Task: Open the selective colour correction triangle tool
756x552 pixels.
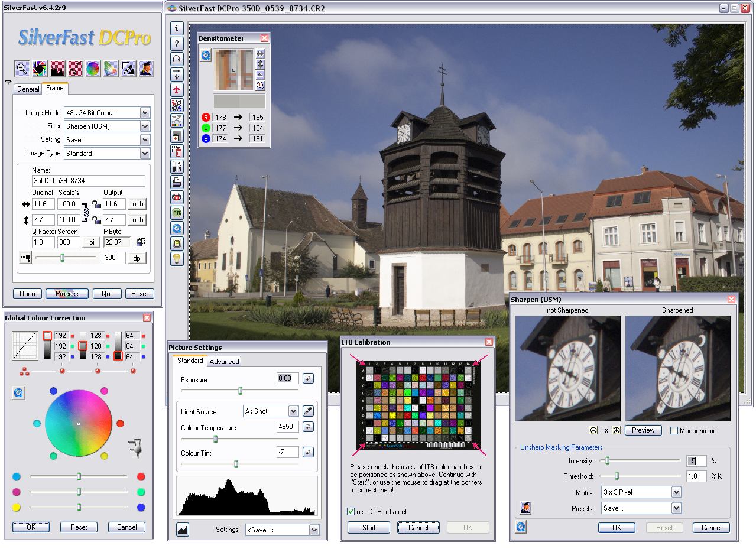Action: (x=111, y=69)
